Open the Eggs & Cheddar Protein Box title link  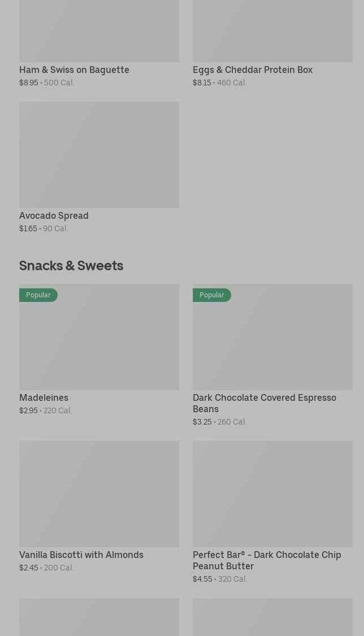click(x=252, y=70)
